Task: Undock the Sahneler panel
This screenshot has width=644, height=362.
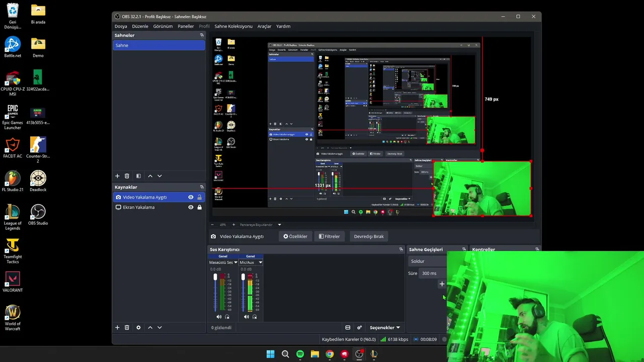Action: click(202, 35)
